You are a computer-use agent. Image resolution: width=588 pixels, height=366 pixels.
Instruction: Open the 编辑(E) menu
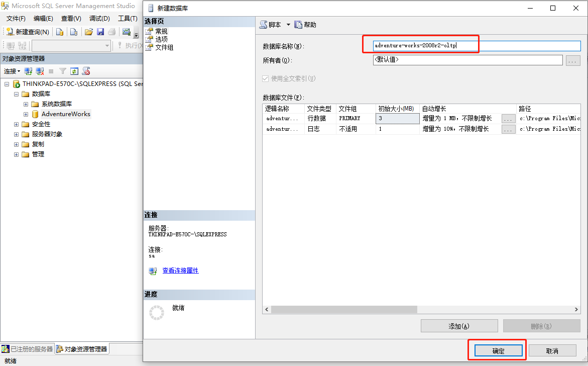click(43, 19)
